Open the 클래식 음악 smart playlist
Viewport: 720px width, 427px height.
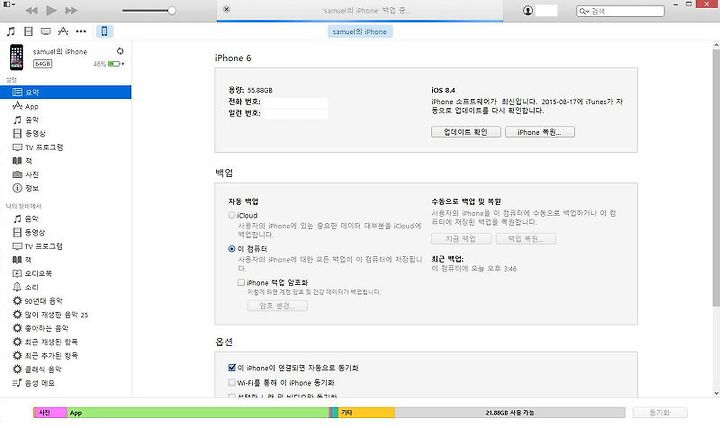point(66,369)
